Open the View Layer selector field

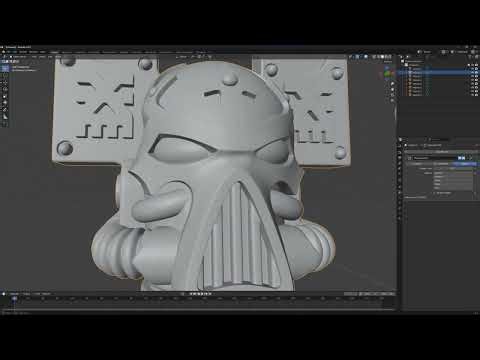pyautogui.click(x=462, y=52)
